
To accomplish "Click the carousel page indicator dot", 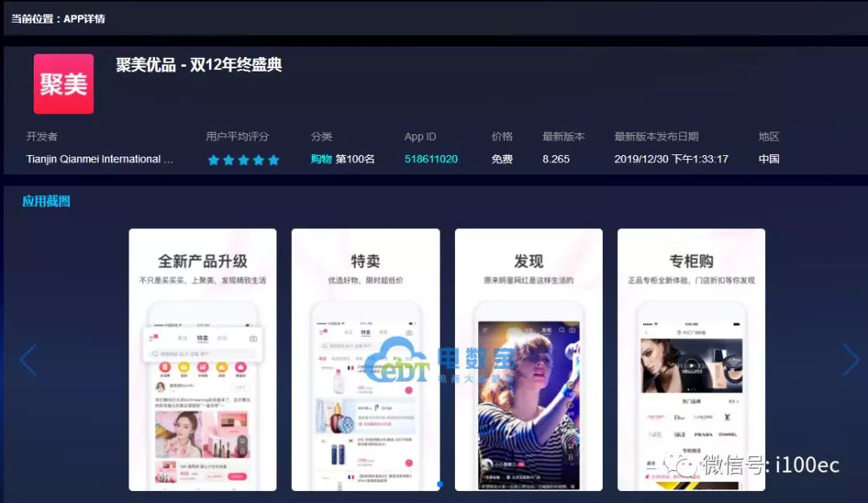I will (x=440, y=485).
